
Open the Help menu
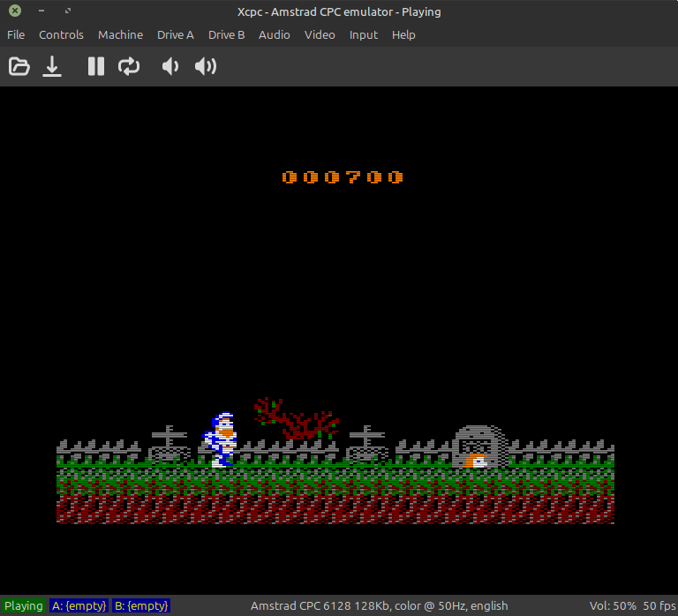(x=403, y=35)
